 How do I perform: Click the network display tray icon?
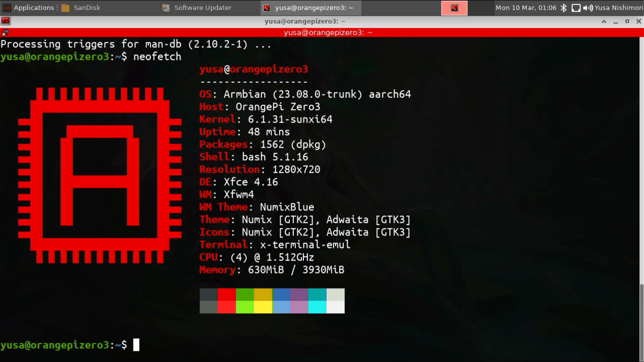[x=576, y=8]
